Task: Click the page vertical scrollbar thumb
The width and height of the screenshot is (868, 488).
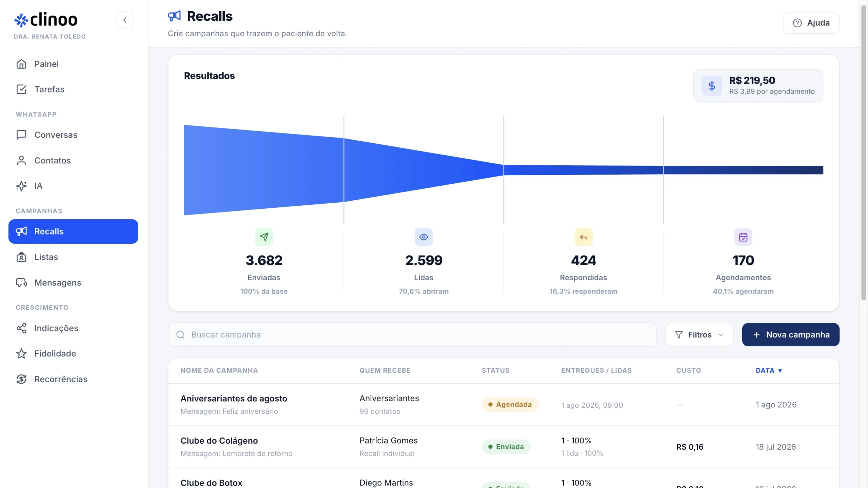Action: coord(864,152)
